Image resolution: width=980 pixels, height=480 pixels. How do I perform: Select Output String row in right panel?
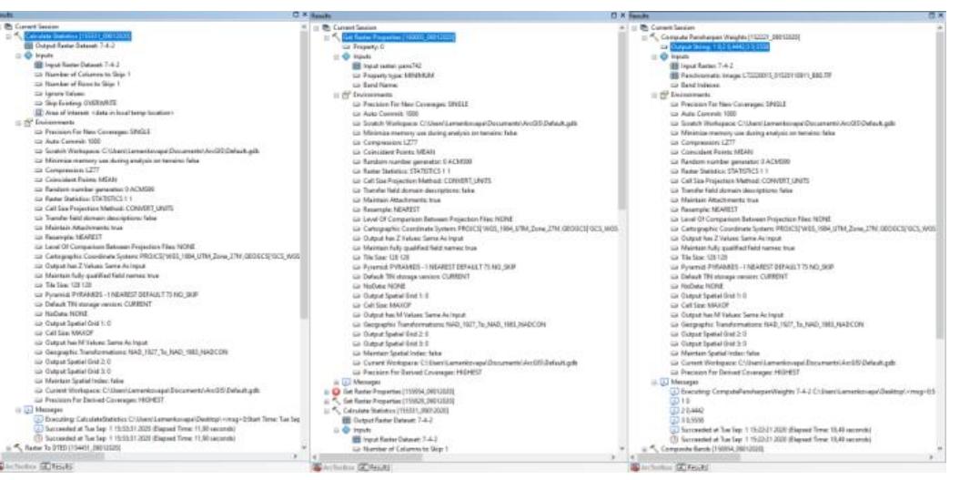pyautogui.click(x=719, y=47)
